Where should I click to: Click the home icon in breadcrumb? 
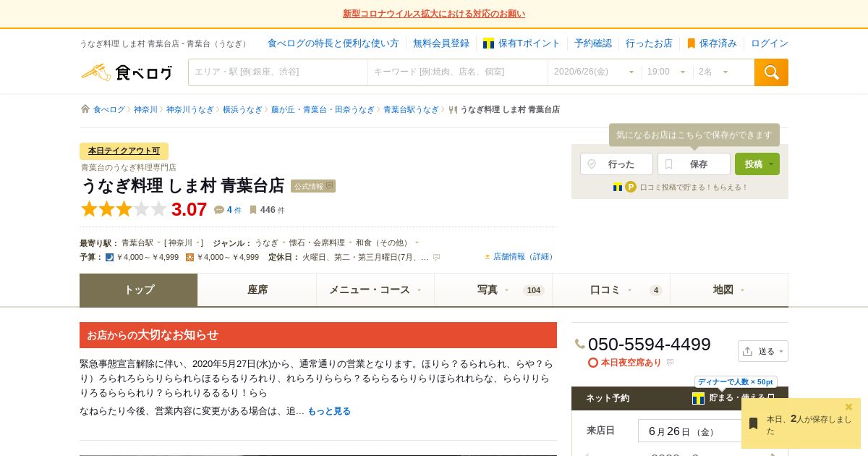tap(85, 109)
